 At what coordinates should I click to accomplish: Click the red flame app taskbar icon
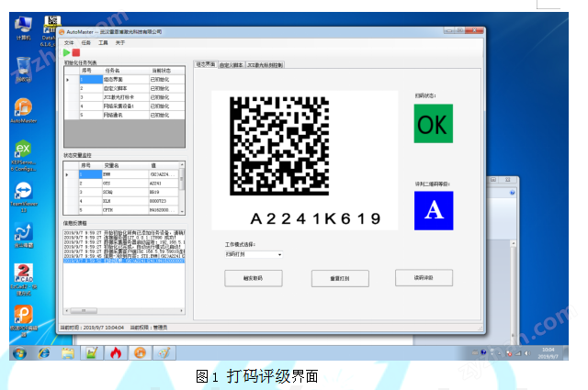[x=116, y=353]
